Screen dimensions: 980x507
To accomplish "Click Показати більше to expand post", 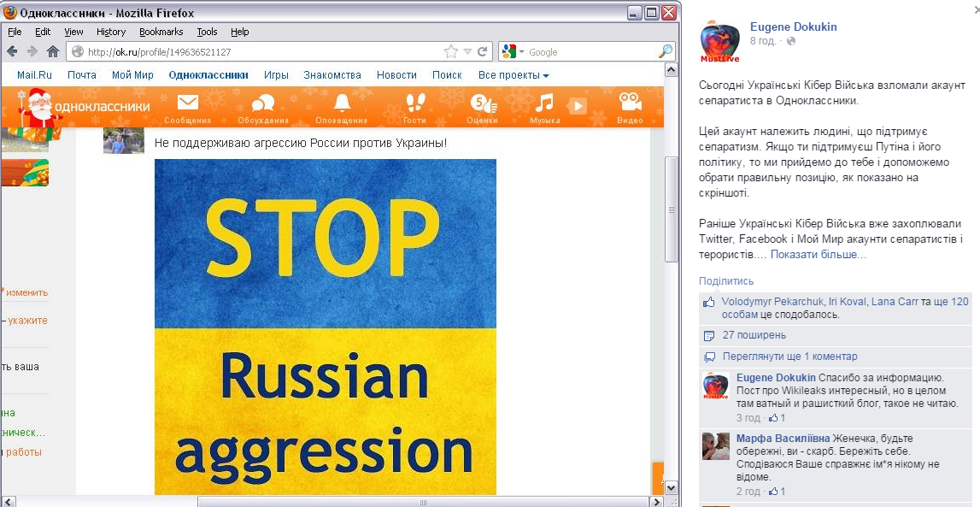I will (818, 255).
